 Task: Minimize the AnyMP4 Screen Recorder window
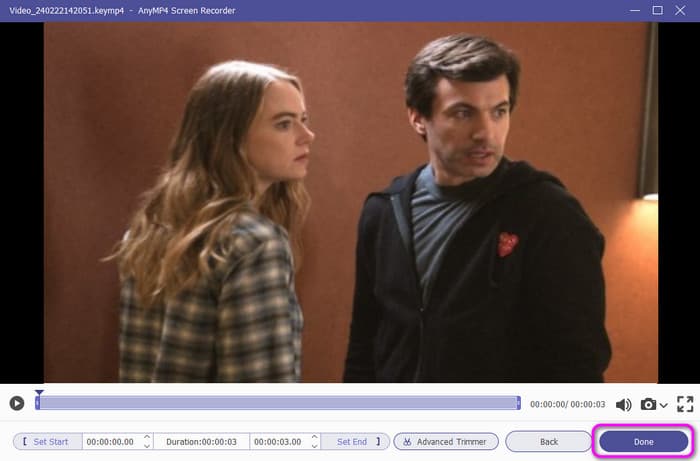pos(634,10)
